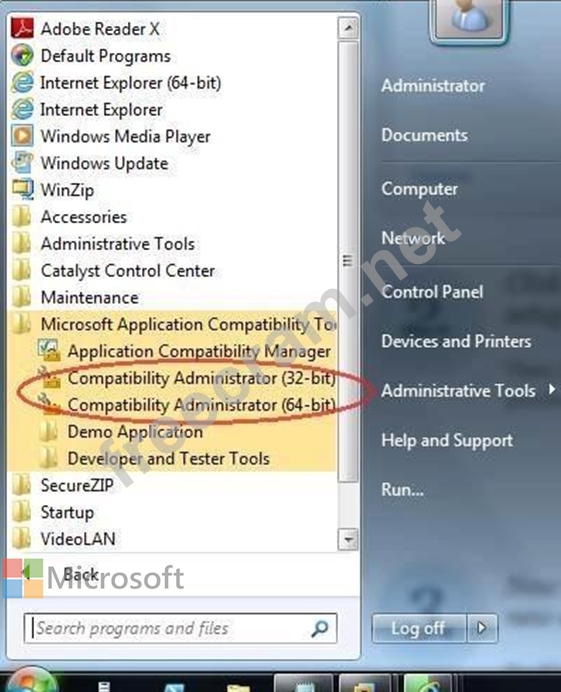The height and width of the screenshot is (692, 561).
Task: Open shutdown options arrow beside Log off
Action: click(x=482, y=628)
